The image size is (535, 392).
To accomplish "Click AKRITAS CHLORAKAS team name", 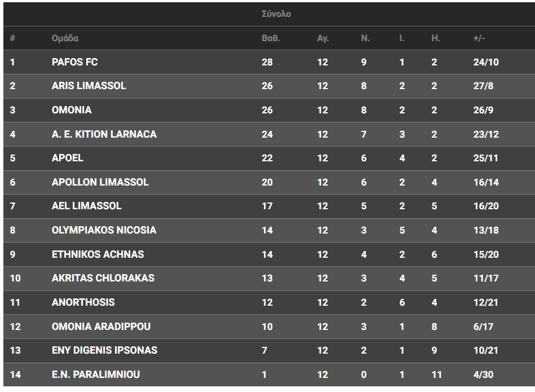I will tap(103, 278).
